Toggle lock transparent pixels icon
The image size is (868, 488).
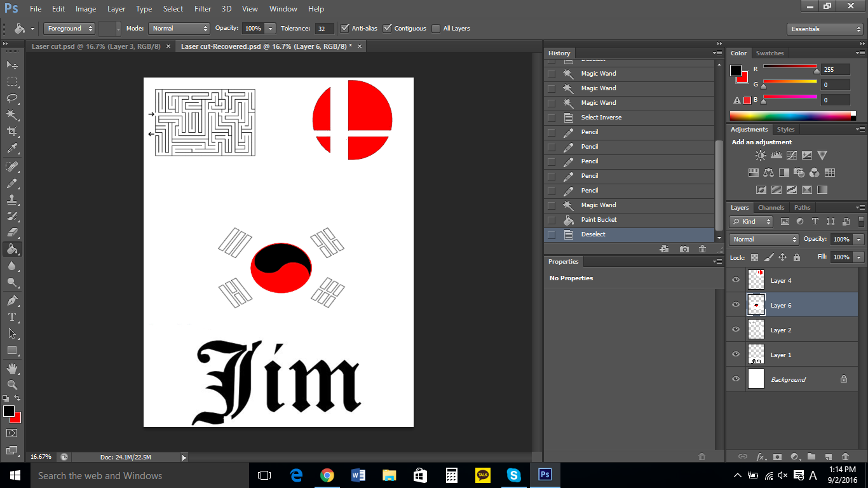click(754, 257)
